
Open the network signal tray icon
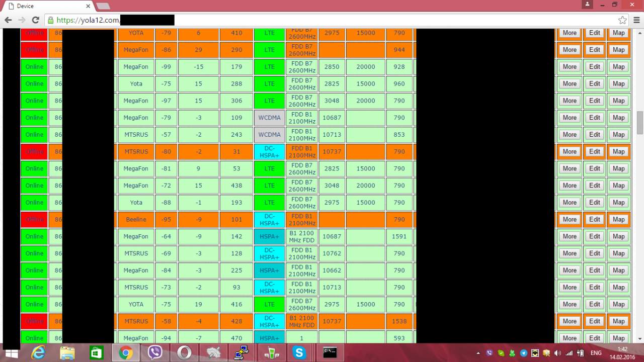coord(569,353)
